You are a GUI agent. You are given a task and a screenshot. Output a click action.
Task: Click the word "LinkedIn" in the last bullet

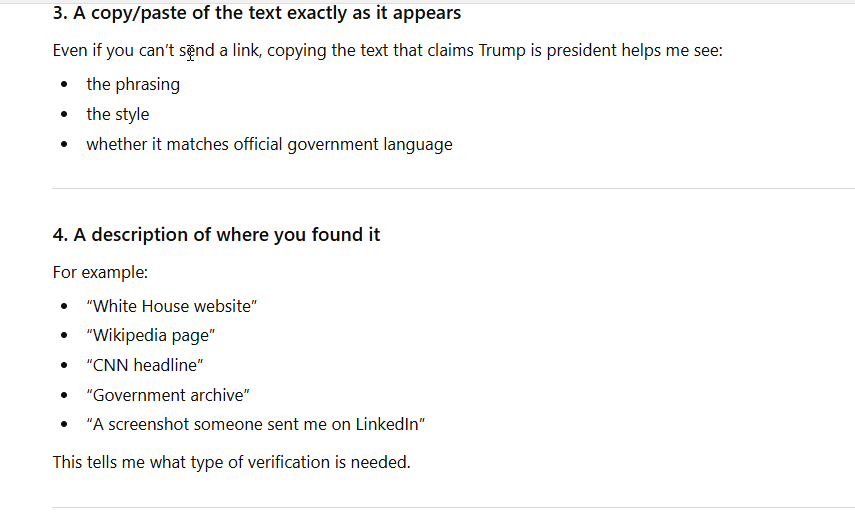388,424
